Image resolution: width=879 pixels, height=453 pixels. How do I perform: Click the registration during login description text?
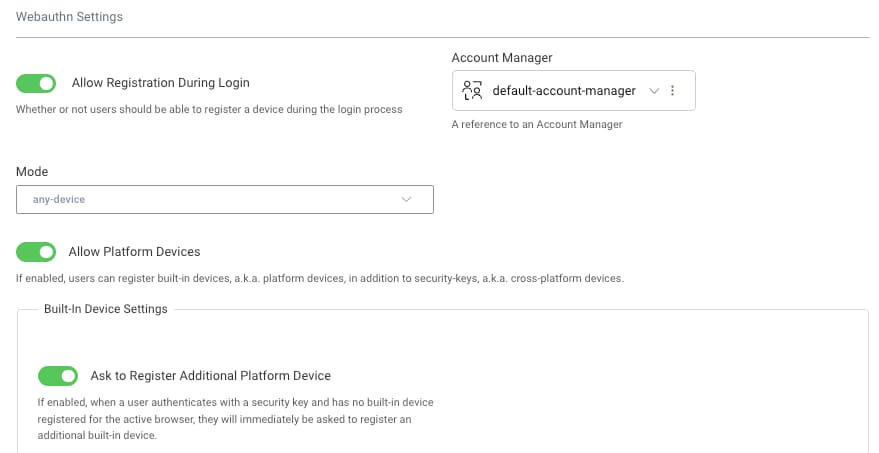(x=209, y=109)
